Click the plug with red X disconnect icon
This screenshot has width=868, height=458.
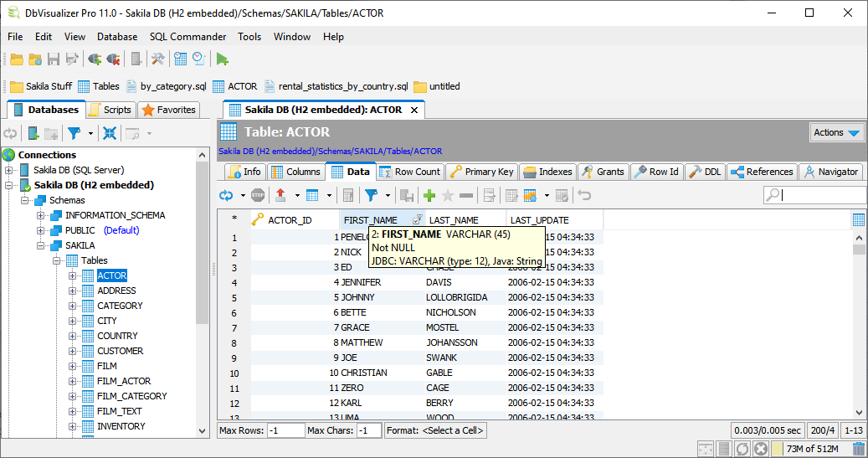[x=114, y=59]
